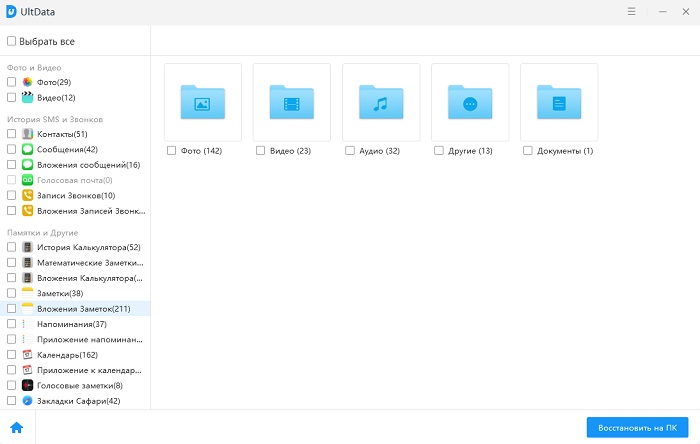Image resolution: width=700 pixels, height=444 pixels.
Task: Click the Home icon at bottom left
Action: (17, 427)
